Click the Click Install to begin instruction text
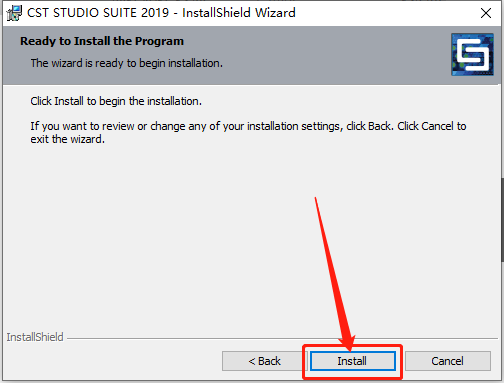Viewport: 504px width, 383px height. tap(116, 101)
